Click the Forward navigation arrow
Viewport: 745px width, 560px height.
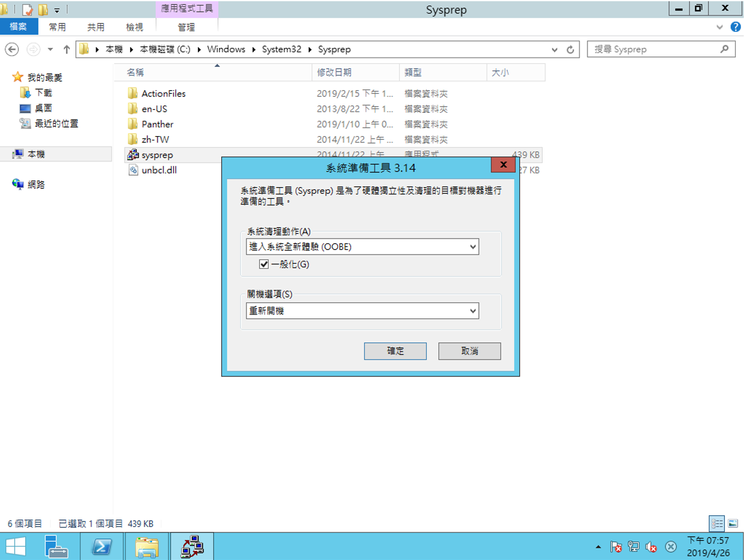33,49
